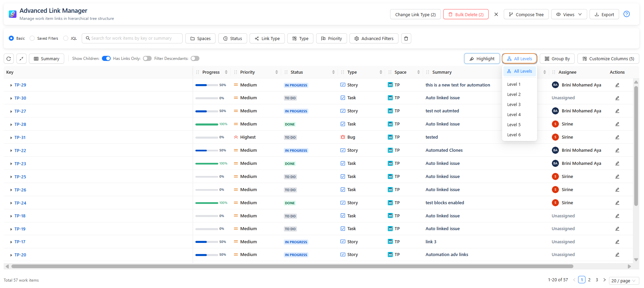This screenshot has width=644, height=288.
Task: Open the Views dropdown
Action: click(569, 14)
